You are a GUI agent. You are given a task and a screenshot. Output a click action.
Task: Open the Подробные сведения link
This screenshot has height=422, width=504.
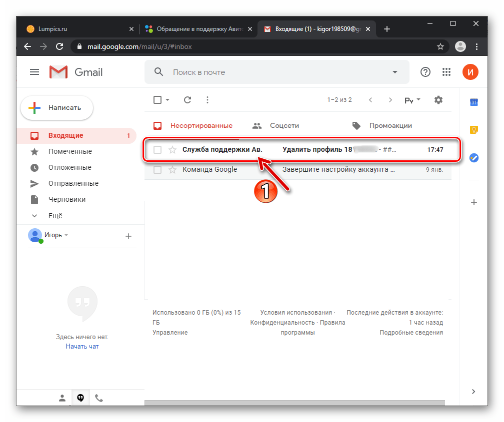tap(411, 333)
